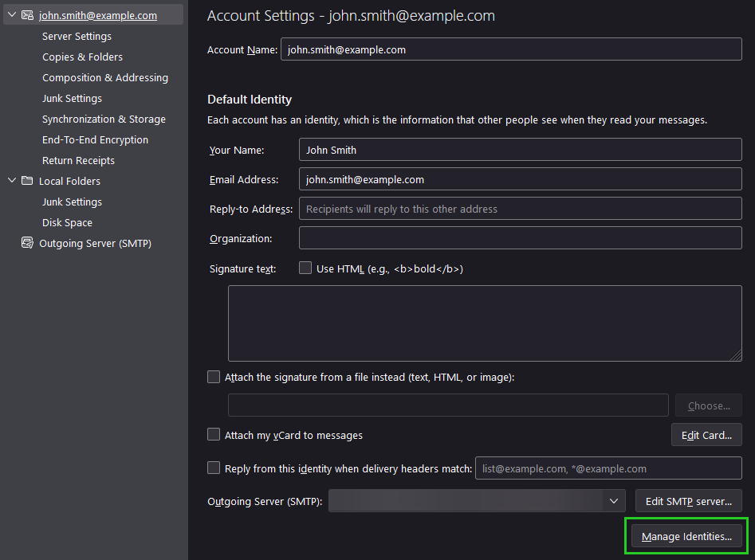Toggle Attach my vCard to messages
This screenshot has width=755, height=560.
(x=214, y=435)
